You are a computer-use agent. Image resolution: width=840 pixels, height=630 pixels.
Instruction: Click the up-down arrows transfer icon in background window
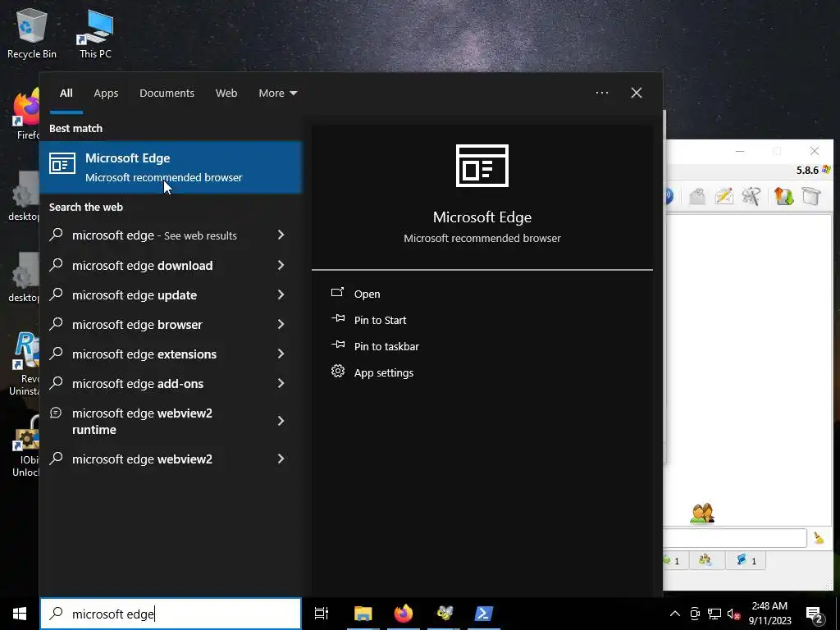pos(783,196)
